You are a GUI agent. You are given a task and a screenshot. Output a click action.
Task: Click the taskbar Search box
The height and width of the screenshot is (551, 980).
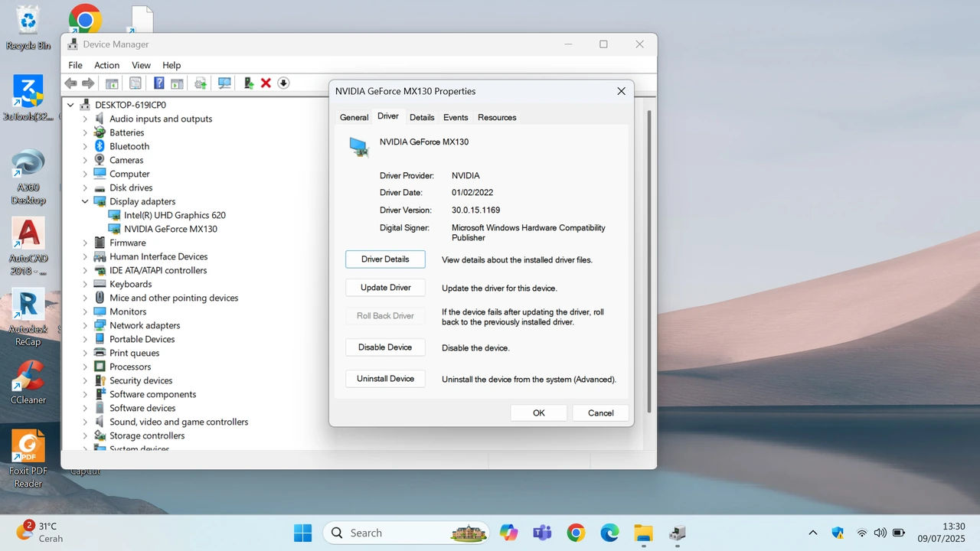pos(404,533)
